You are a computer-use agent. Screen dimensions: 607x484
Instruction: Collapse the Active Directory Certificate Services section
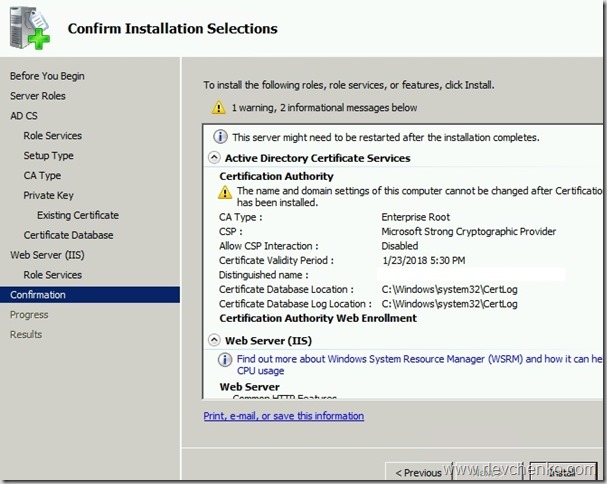pos(214,158)
